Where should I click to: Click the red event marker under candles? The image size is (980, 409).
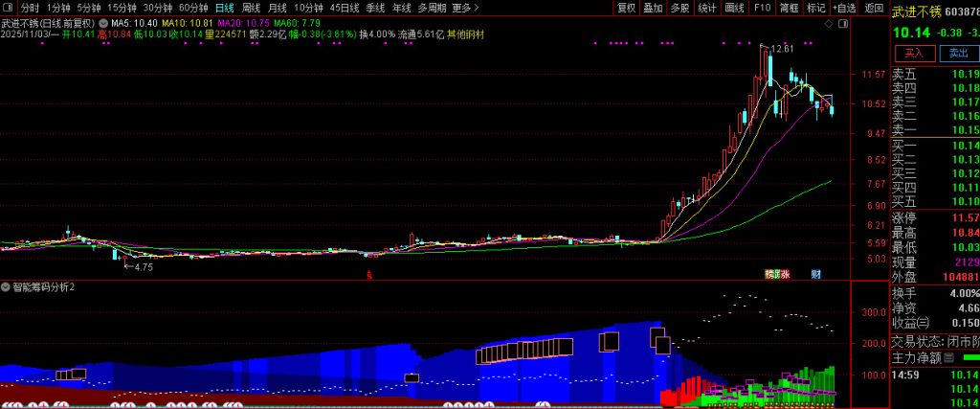click(x=368, y=274)
